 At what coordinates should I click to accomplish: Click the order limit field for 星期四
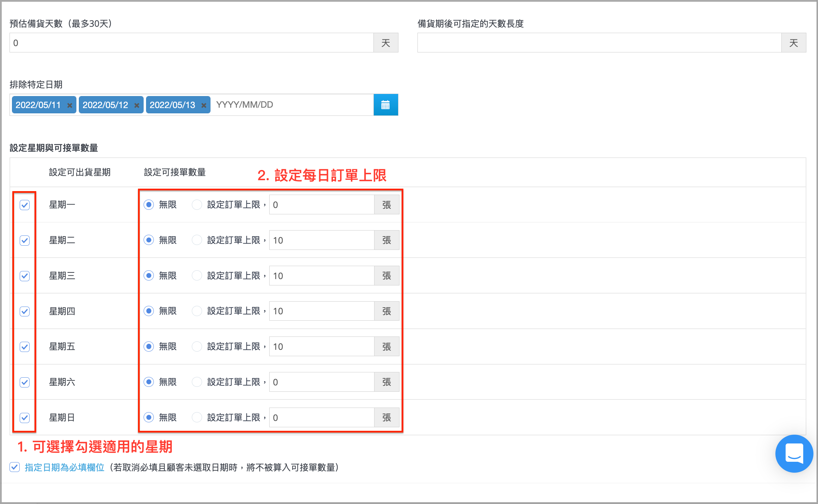click(x=322, y=311)
